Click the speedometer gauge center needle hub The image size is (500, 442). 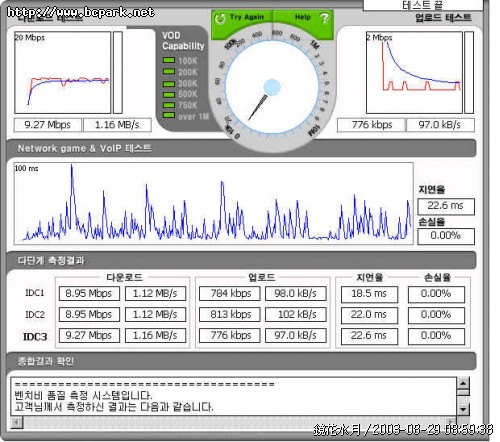coord(272,87)
